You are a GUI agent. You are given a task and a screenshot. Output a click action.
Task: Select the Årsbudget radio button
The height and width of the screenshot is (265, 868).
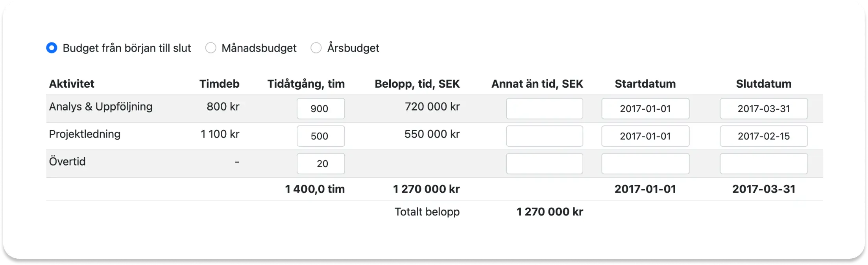(316, 48)
